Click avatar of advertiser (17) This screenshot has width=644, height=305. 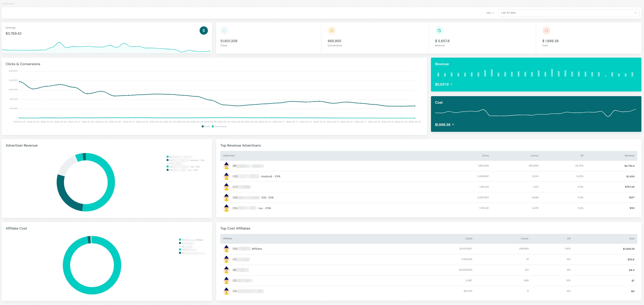[226, 187]
